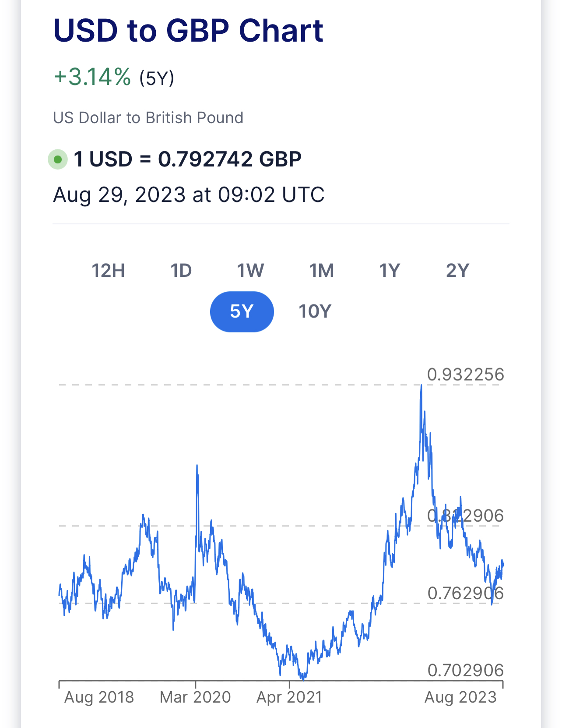
Task: Select the 1D time range
Action: point(181,271)
